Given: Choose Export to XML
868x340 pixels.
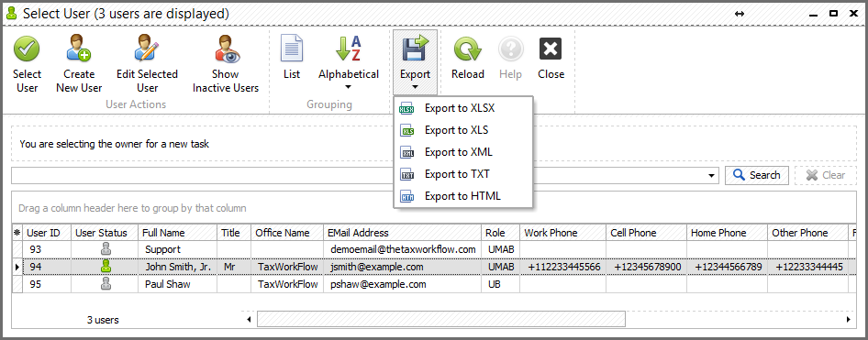Looking at the screenshot, I should click(462, 152).
